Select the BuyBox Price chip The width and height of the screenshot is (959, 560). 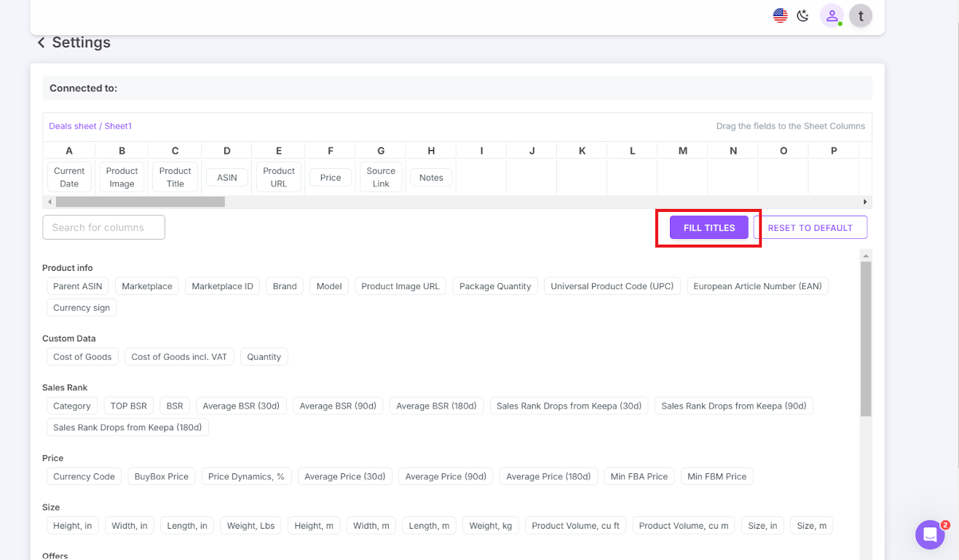point(161,476)
